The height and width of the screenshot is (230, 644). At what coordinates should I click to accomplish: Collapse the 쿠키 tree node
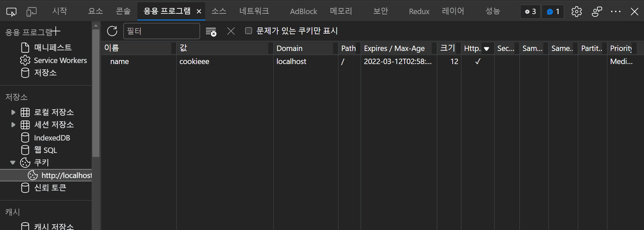pos(13,163)
